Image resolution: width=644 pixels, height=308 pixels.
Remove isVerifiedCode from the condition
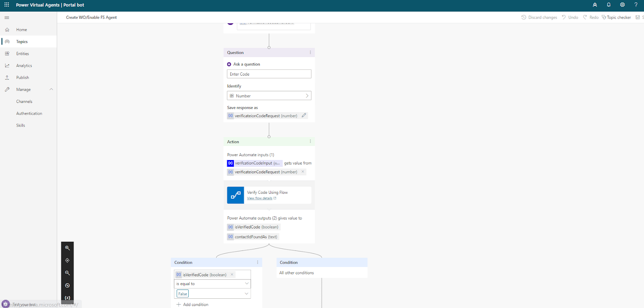[232, 275]
